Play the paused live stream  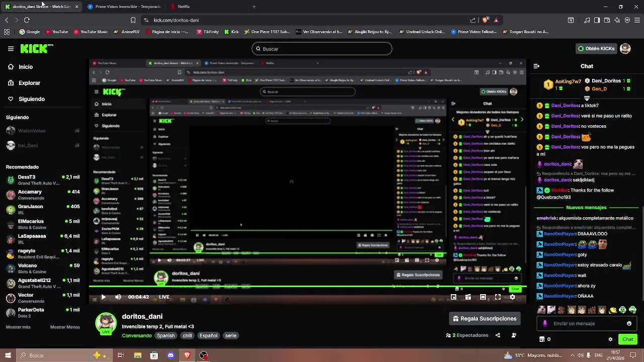pyautogui.click(x=104, y=297)
